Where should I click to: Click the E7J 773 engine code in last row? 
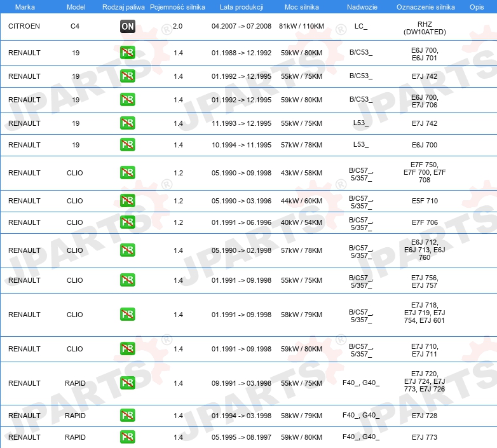[x=425, y=437]
